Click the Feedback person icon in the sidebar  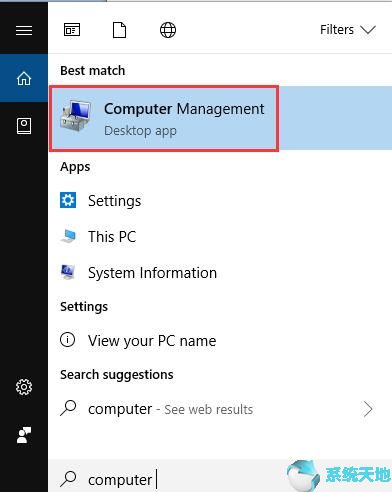(x=24, y=435)
